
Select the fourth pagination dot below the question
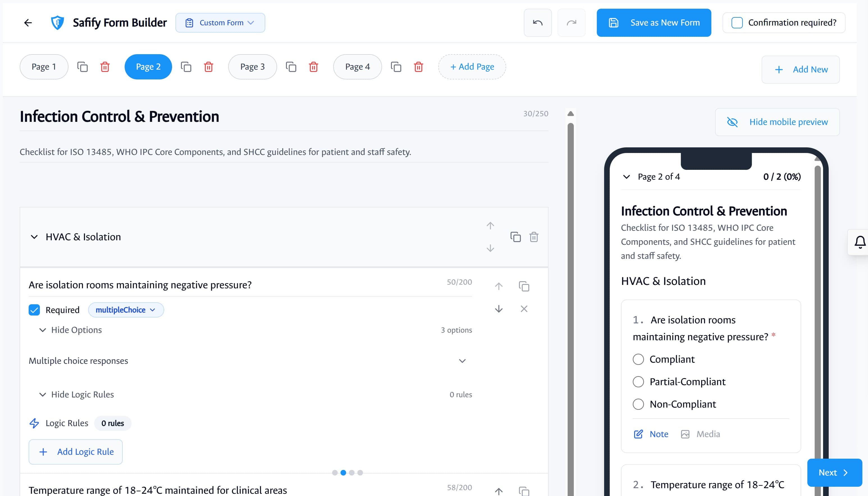tap(360, 472)
